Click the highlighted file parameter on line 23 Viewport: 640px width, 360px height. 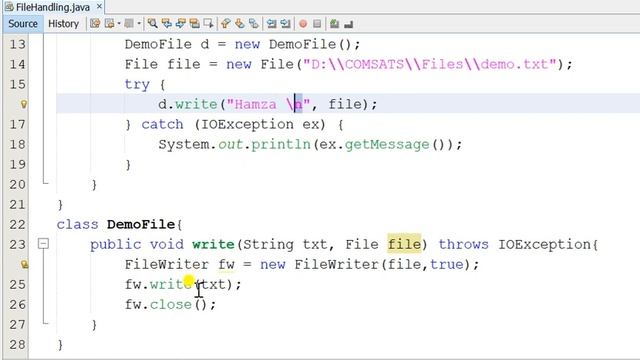point(404,244)
